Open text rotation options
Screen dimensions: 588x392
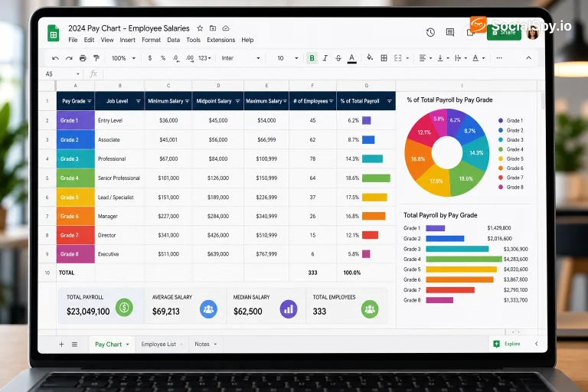pos(479,58)
